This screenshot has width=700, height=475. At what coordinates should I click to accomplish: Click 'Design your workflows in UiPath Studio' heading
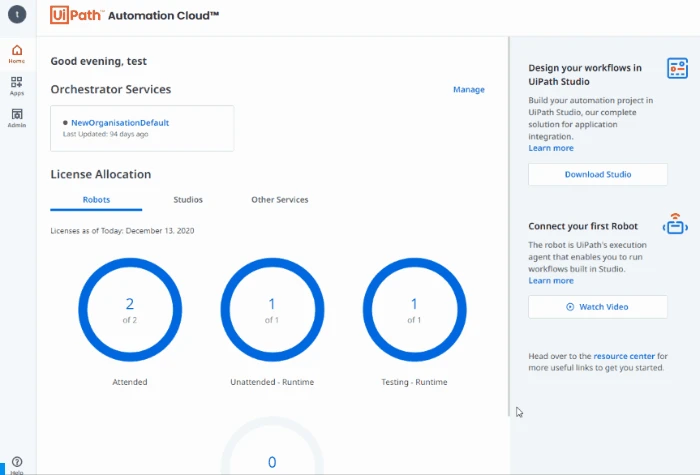[x=585, y=75]
